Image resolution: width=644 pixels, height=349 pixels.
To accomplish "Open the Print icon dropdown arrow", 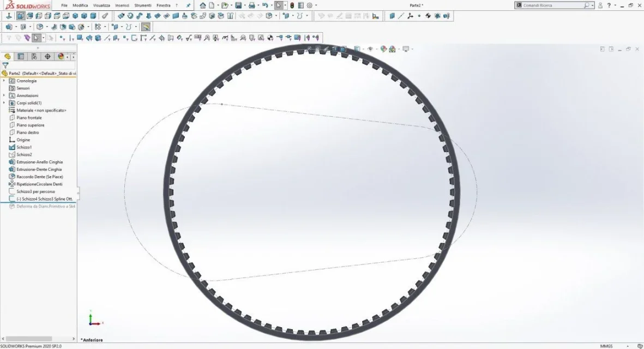I will (258, 5).
